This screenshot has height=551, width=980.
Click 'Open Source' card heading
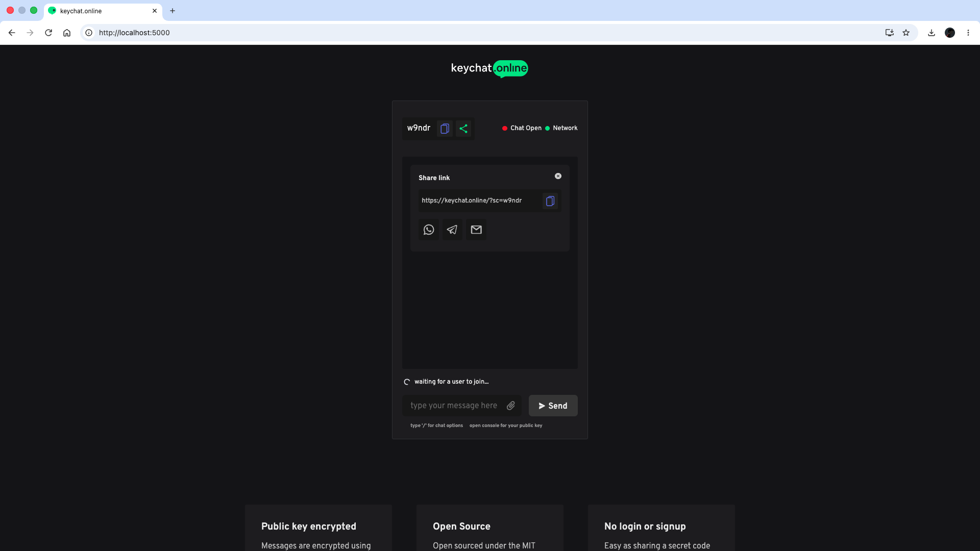point(461,526)
